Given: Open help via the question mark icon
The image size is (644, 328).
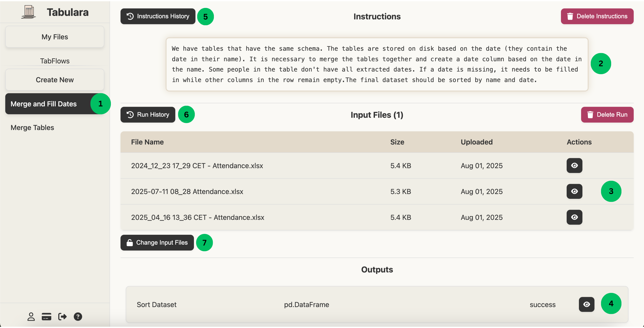Looking at the screenshot, I should click(78, 317).
